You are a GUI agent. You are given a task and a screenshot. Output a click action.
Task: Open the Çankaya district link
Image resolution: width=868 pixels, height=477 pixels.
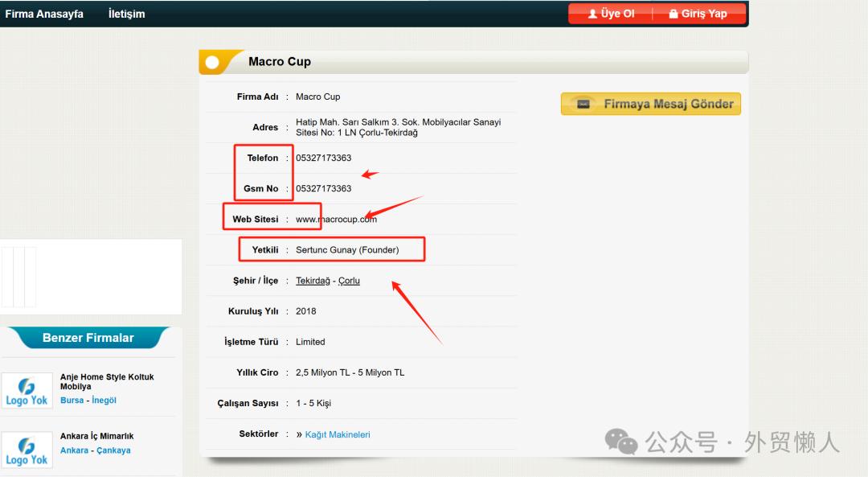click(x=113, y=450)
